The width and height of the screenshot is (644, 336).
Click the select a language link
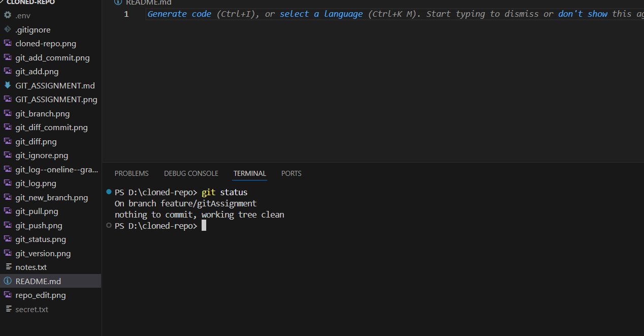pyautogui.click(x=321, y=14)
